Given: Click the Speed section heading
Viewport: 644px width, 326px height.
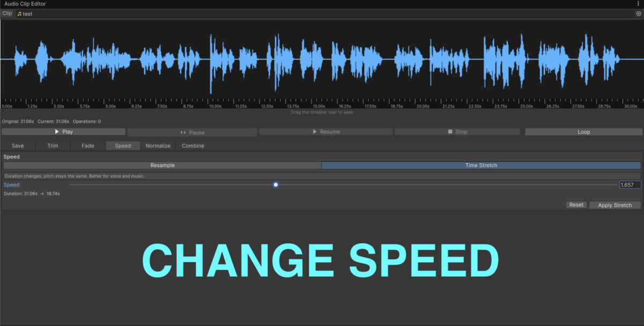Looking at the screenshot, I should coord(11,157).
